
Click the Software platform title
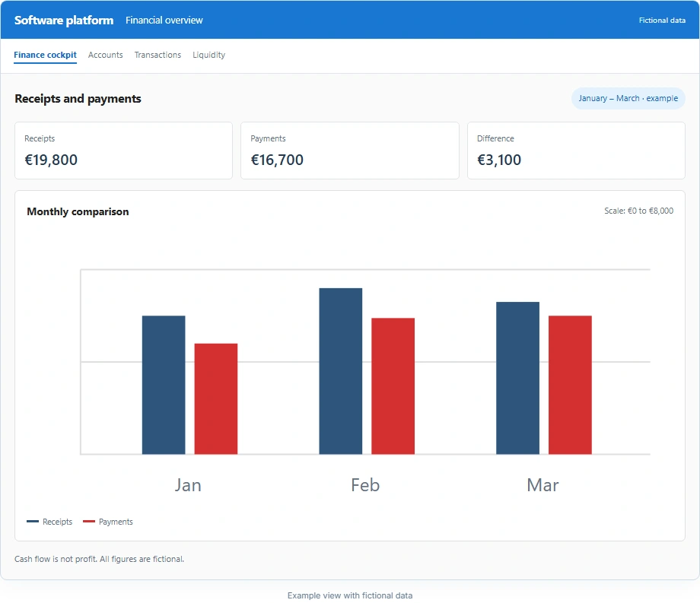tap(64, 20)
